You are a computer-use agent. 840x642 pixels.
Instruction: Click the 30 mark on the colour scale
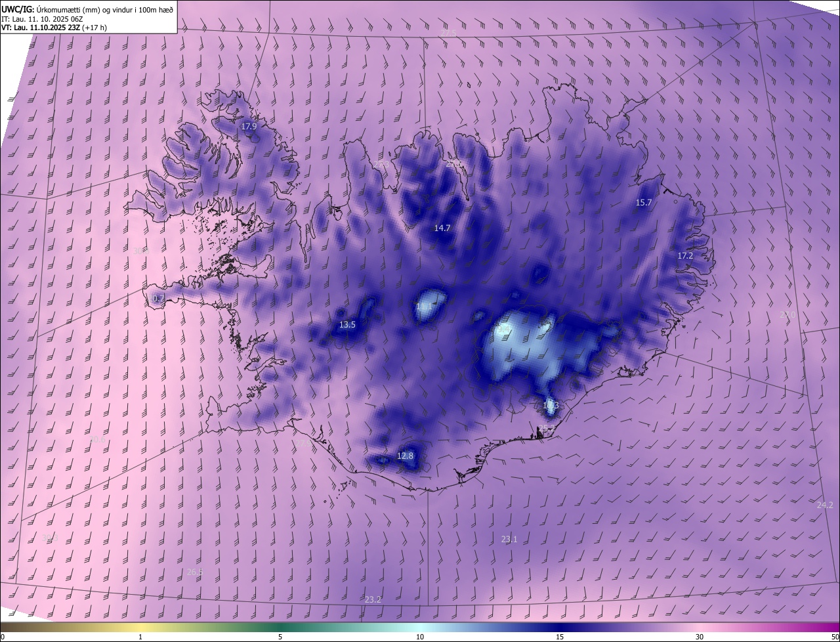coord(700,637)
